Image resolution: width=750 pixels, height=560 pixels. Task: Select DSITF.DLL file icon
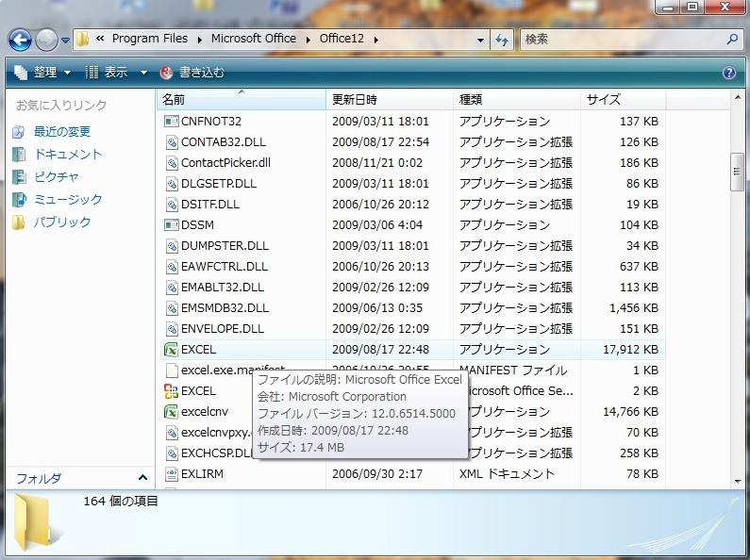tap(172, 205)
